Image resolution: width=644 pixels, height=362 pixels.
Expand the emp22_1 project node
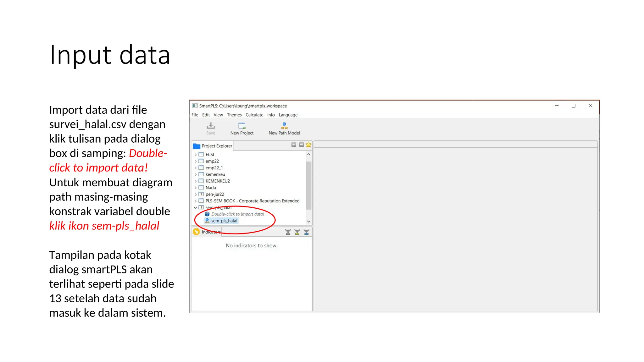(x=196, y=168)
